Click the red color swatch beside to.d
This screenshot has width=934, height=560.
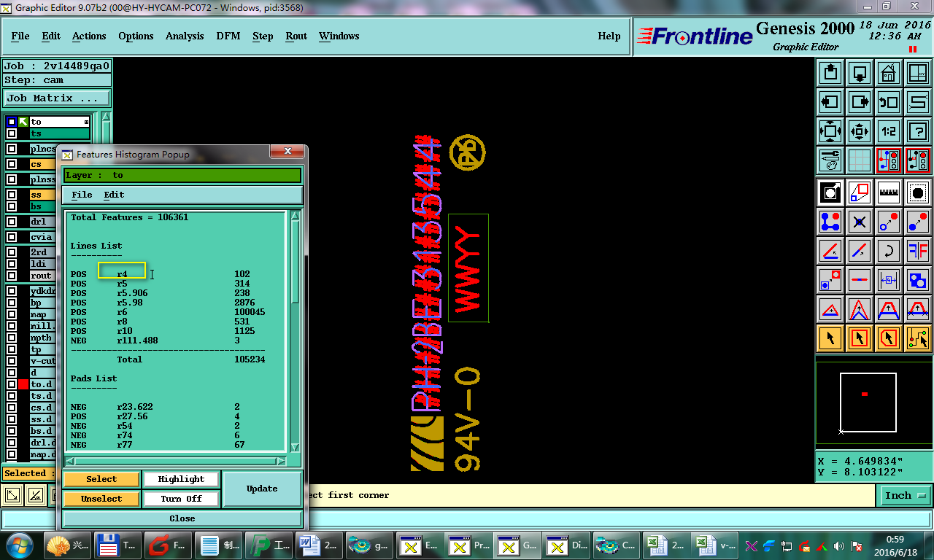[23, 384]
